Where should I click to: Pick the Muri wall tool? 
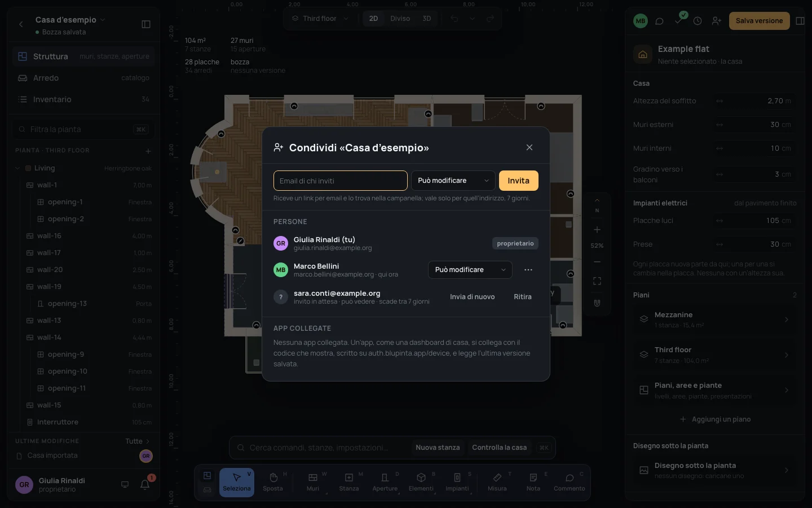(313, 483)
